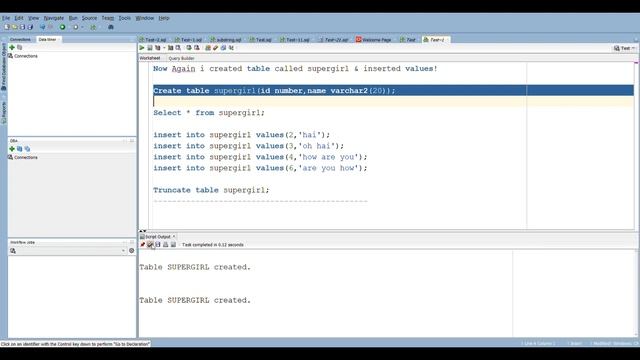The height and width of the screenshot is (360, 640).
Task: Open the Navigate menu
Action: point(54,18)
